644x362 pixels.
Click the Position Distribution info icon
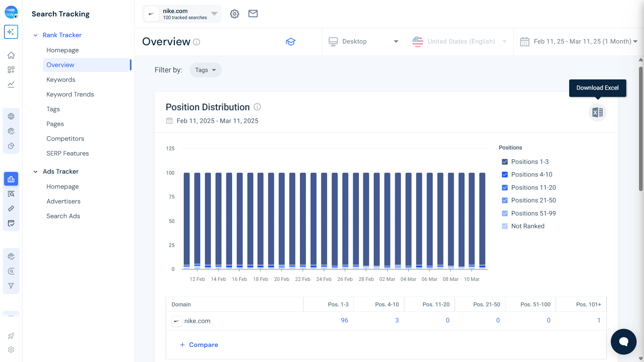pyautogui.click(x=257, y=107)
